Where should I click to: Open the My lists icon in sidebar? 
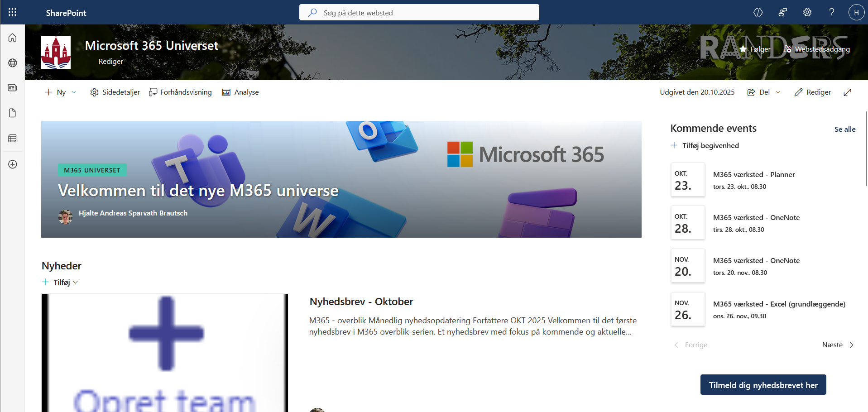point(12,138)
